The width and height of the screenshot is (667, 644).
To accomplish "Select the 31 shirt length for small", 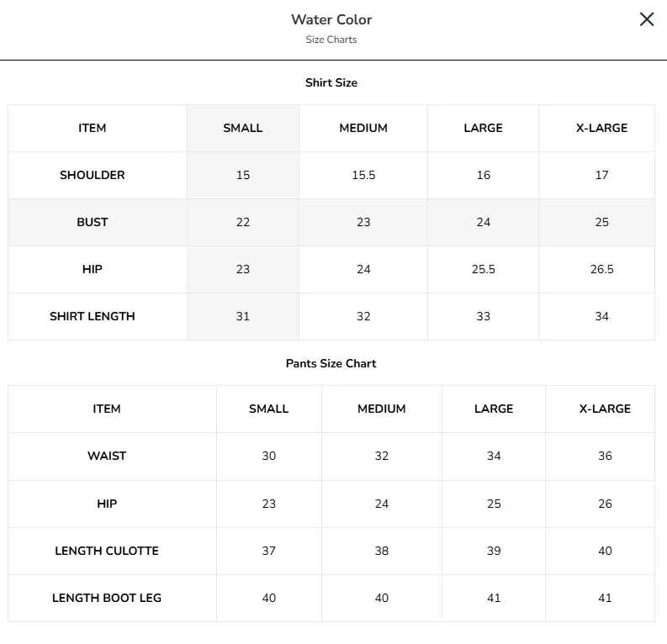I will 243,316.
